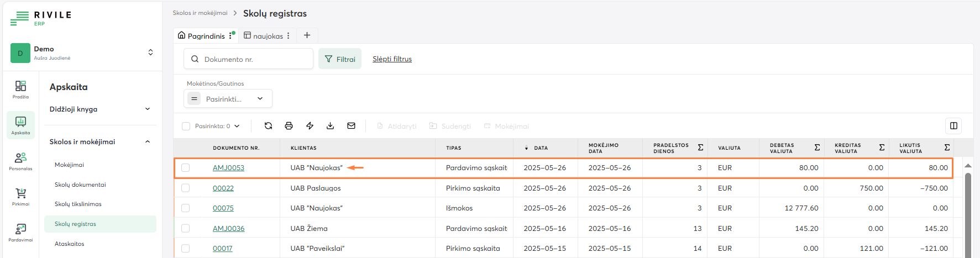Add a new tab with plus icon

pos(307,35)
